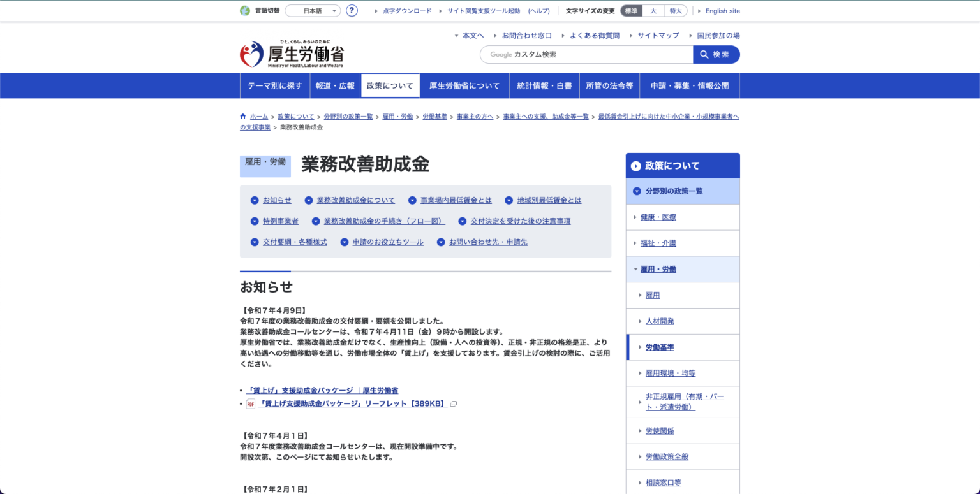
Task: Select 標準 text size
Action: pyautogui.click(x=631, y=11)
